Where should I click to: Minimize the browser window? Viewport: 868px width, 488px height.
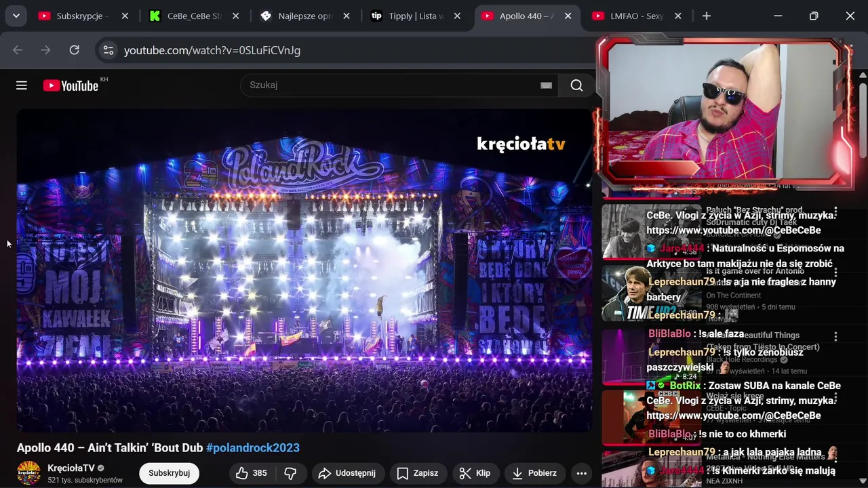coord(778,16)
